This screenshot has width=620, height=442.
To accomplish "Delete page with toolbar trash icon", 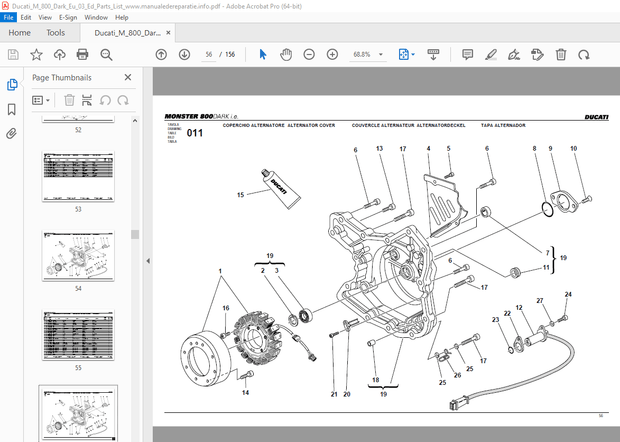I will point(561,55).
